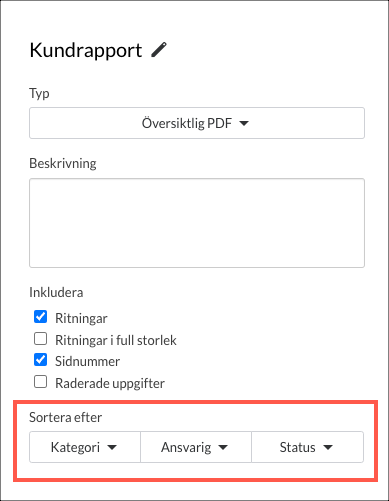Click the Ritningar i full storlek label
Image resolution: width=389 pixels, height=501 pixels.
[116, 340]
